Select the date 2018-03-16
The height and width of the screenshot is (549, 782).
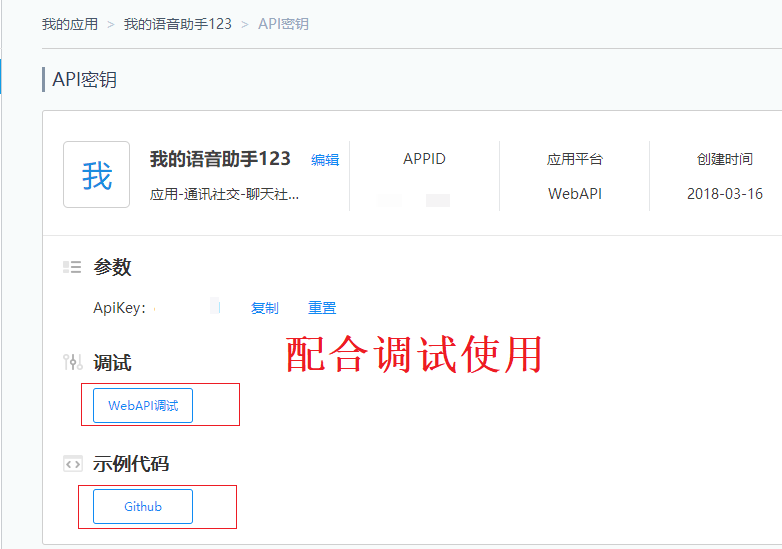point(725,193)
